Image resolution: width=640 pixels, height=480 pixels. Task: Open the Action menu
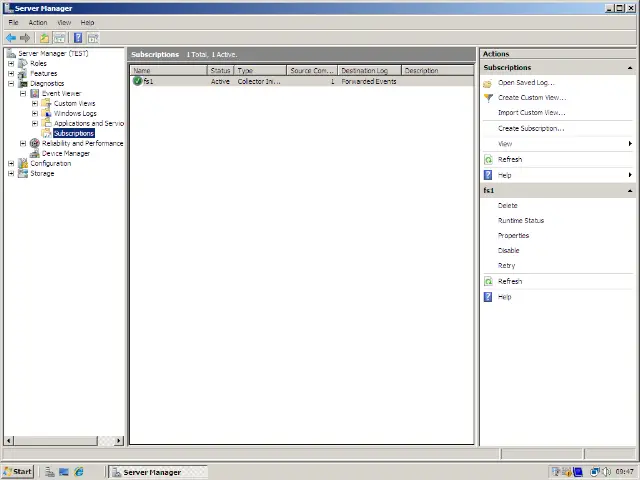(x=38, y=22)
